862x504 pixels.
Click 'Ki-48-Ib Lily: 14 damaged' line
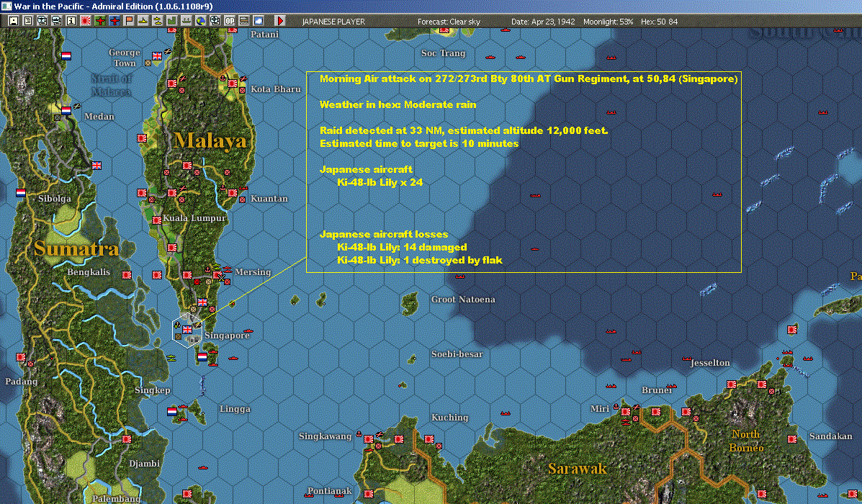pos(402,247)
